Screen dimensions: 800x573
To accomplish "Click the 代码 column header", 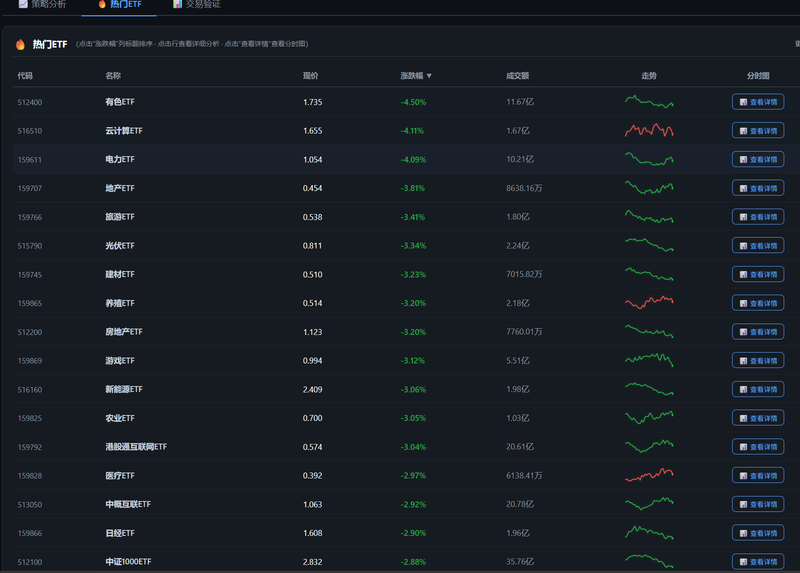I will pyautogui.click(x=24, y=76).
